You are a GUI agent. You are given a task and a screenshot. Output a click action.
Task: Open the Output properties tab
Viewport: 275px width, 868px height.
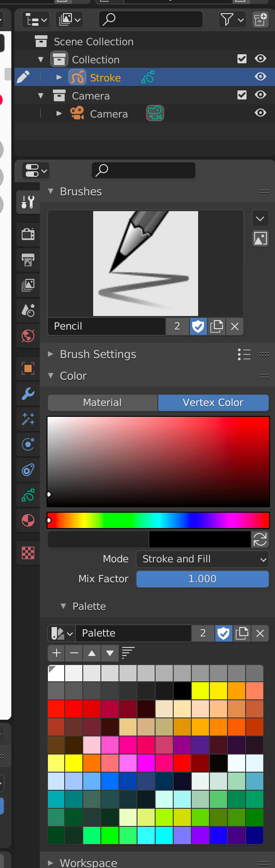(28, 260)
